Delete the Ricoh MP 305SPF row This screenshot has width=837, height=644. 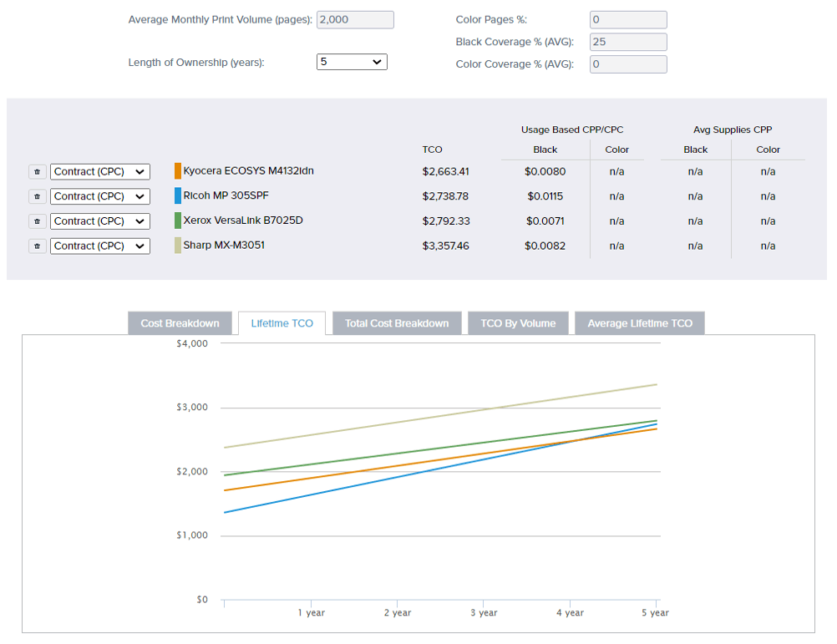(37, 196)
